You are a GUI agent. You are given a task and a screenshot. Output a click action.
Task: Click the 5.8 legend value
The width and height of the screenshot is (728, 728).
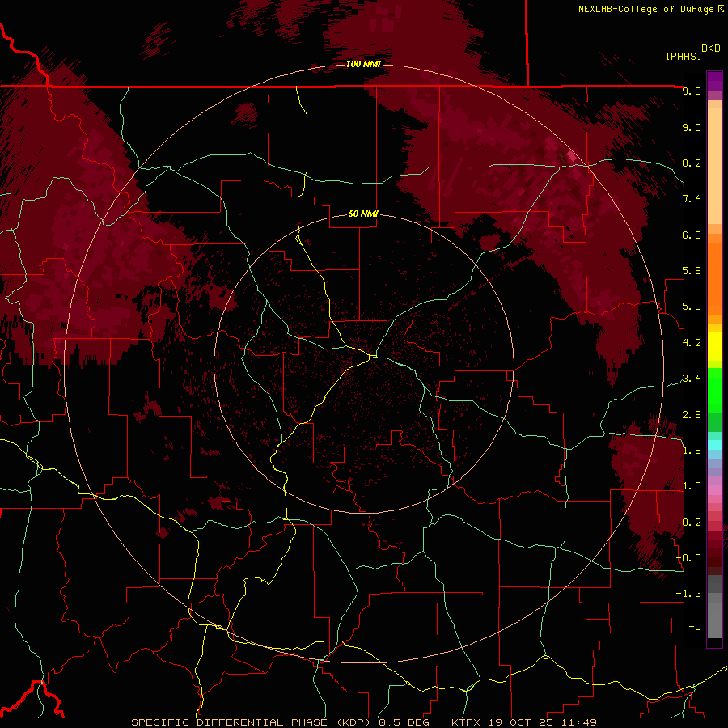pos(692,271)
